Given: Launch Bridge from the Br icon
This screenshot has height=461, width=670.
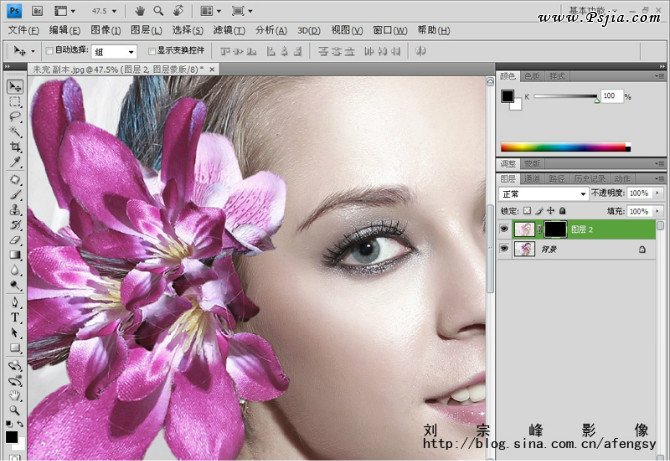Looking at the screenshot, I should coord(36,11).
